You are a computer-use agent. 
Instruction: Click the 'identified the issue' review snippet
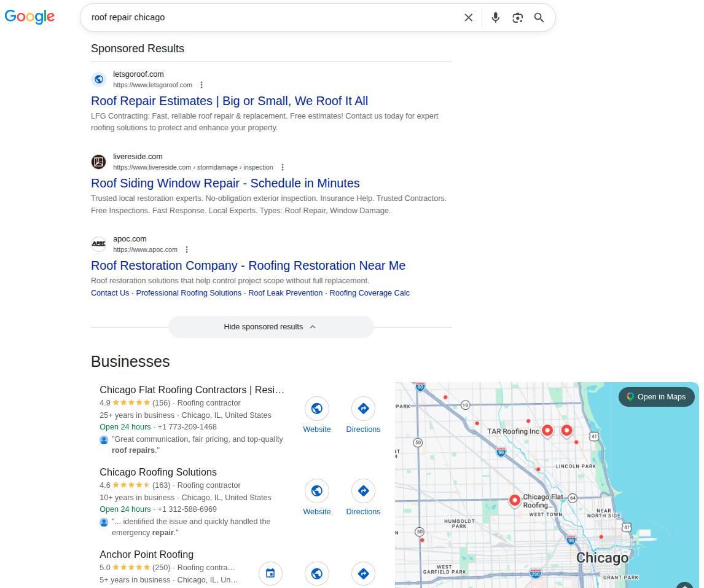coord(191,527)
